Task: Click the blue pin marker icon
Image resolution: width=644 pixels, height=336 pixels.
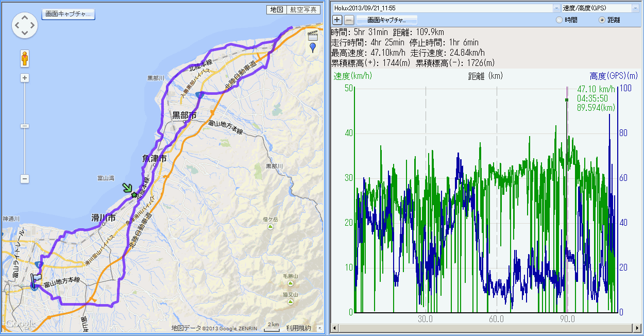Action: pos(312,48)
